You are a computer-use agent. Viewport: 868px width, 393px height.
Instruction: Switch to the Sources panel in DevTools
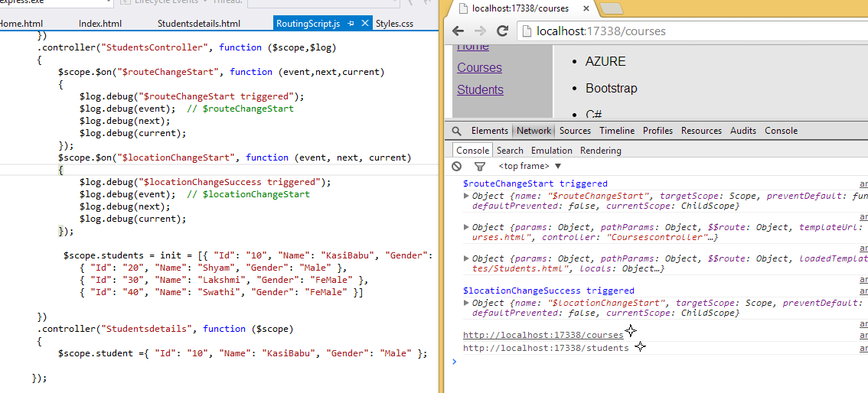[x=575, y=131]
